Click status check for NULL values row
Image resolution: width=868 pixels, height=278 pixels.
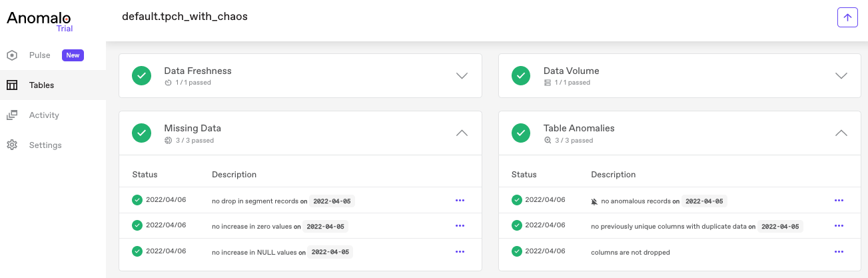pyautogui.click(x=137, y=251)
